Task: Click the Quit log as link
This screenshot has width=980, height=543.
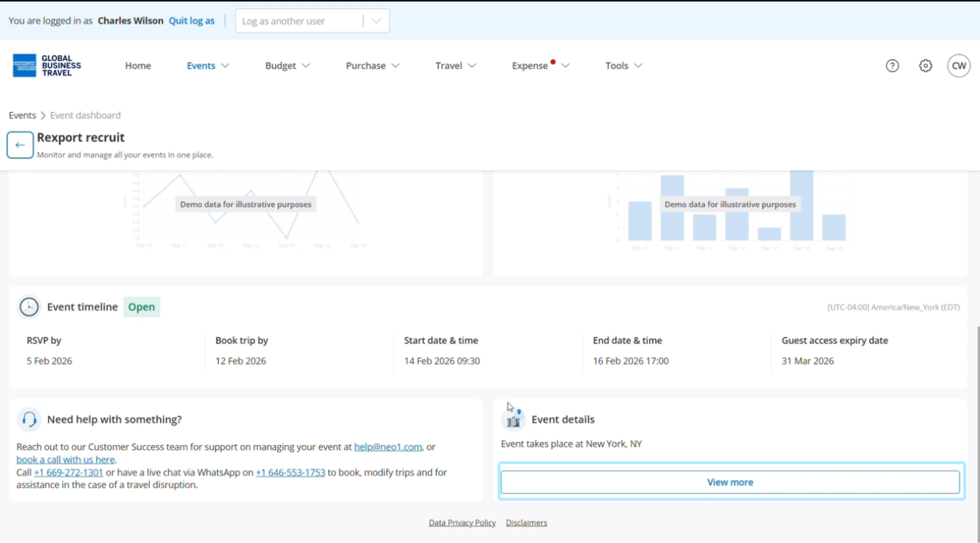Action: point(191,21)
